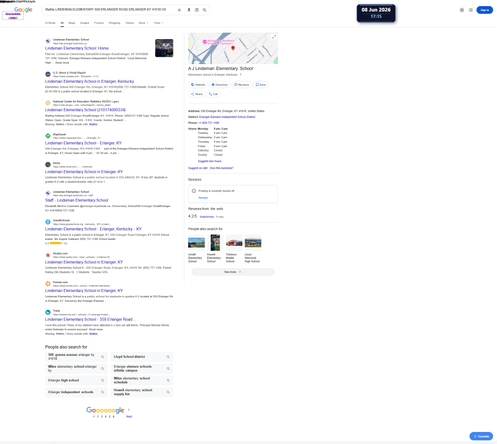Click the 'Own this business?' link
Viewport: 500px width, 444px height.
pos(222,168)
